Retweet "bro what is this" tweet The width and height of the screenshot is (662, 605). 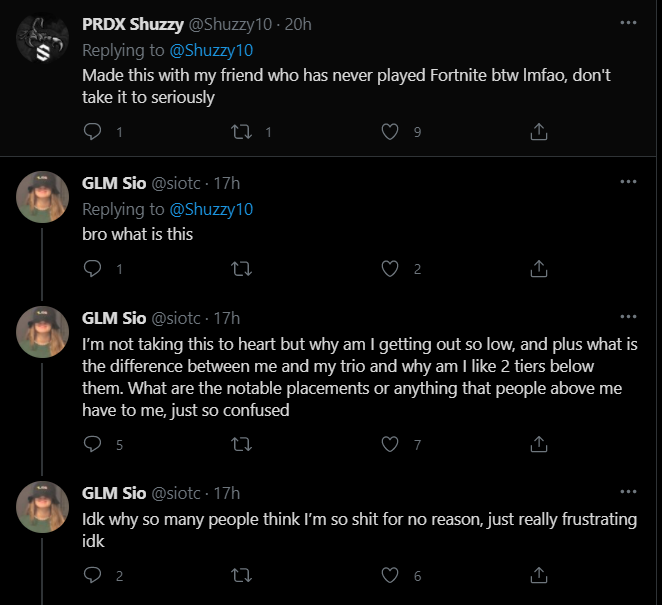point(240,268)
